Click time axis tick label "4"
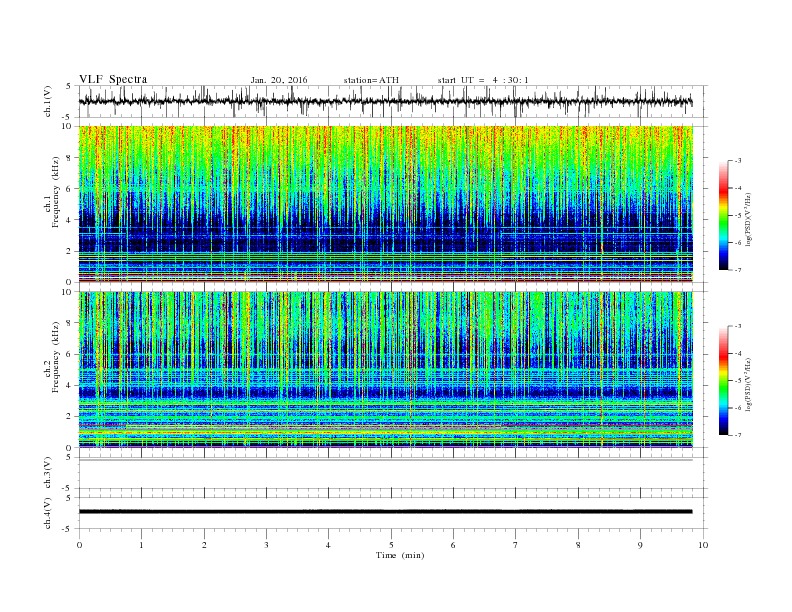The height and width of the screenshot is (612, 792). point(328,545)
